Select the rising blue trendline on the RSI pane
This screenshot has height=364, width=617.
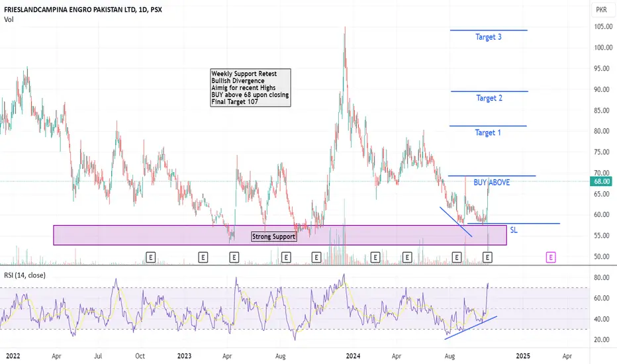[471, 328]
